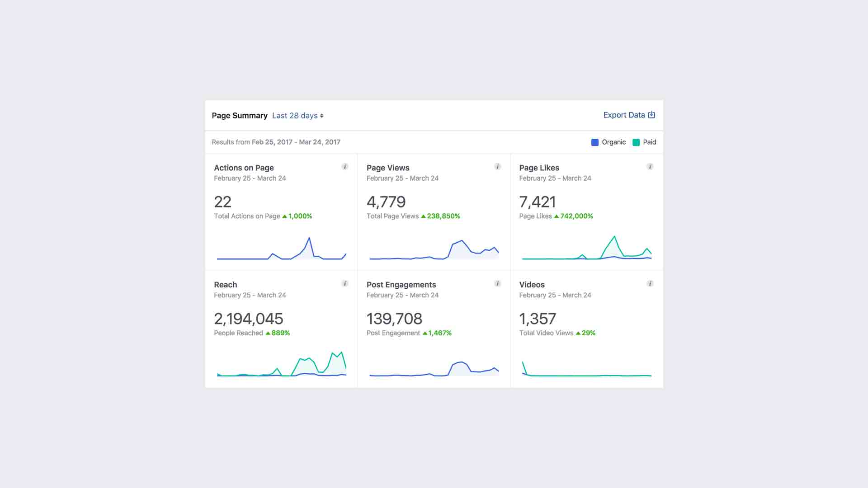Click the download icon next to Export Data
Viewport: 868px width, 488px height.
click(651, 115)
